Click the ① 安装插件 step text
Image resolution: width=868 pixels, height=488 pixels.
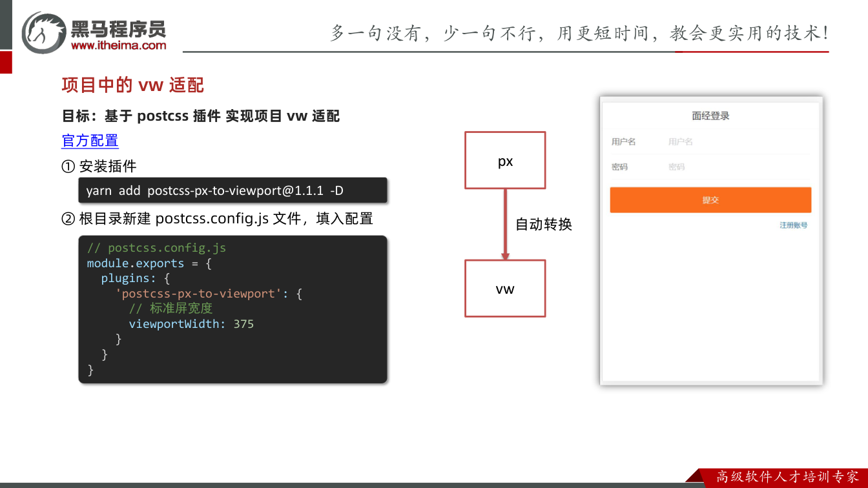coord(99,167)
